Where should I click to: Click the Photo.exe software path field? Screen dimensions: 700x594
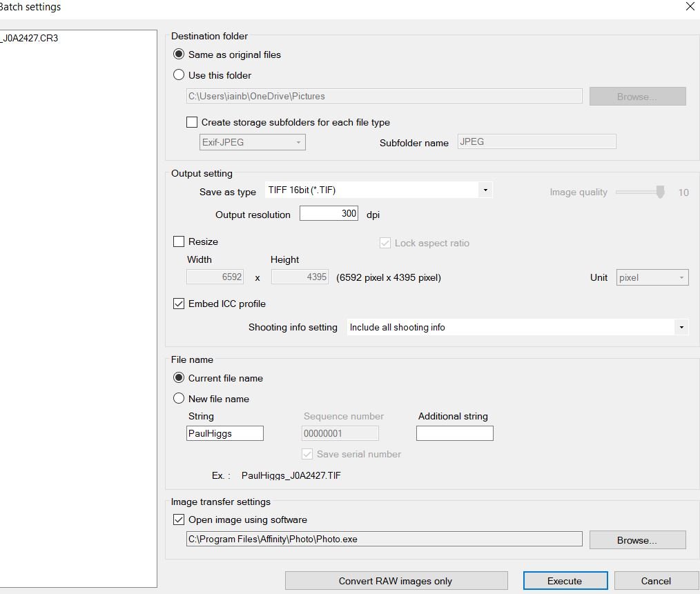384,539
